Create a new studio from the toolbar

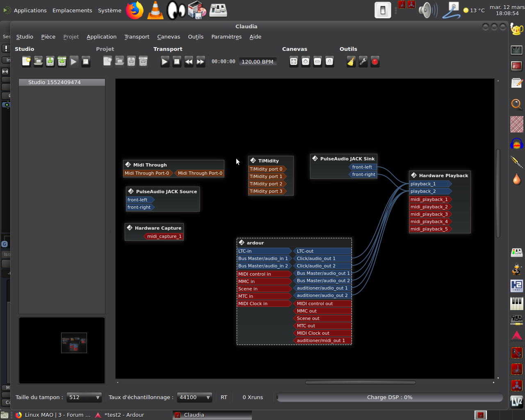point(26,62)
